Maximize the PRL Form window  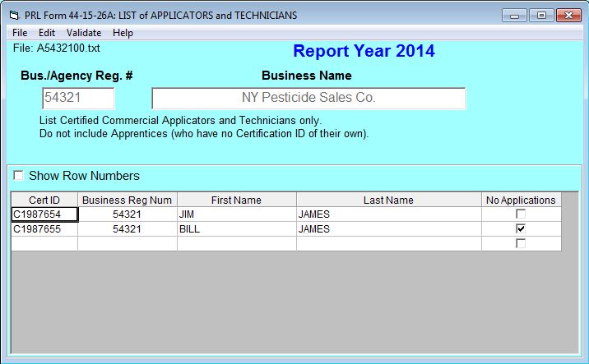point(540,15)
